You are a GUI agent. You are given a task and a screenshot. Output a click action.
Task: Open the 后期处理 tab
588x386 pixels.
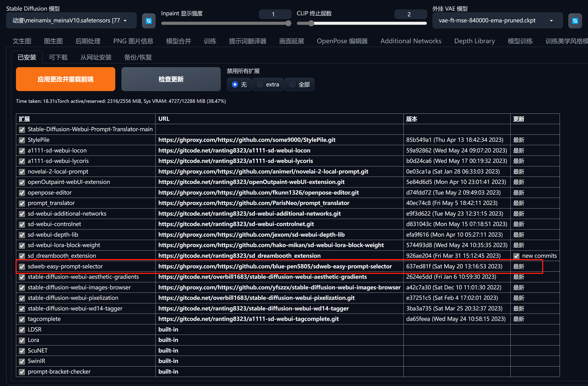[x=88, y=41]
